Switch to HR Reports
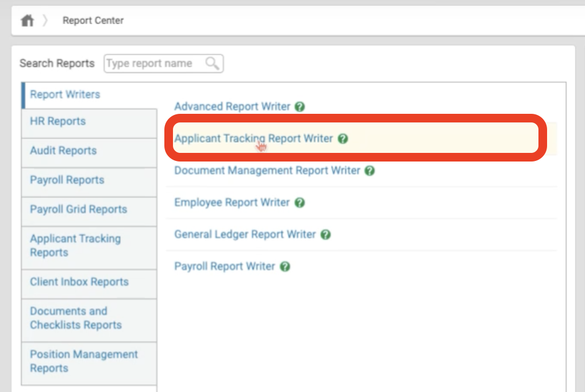 tap(57, 121)
